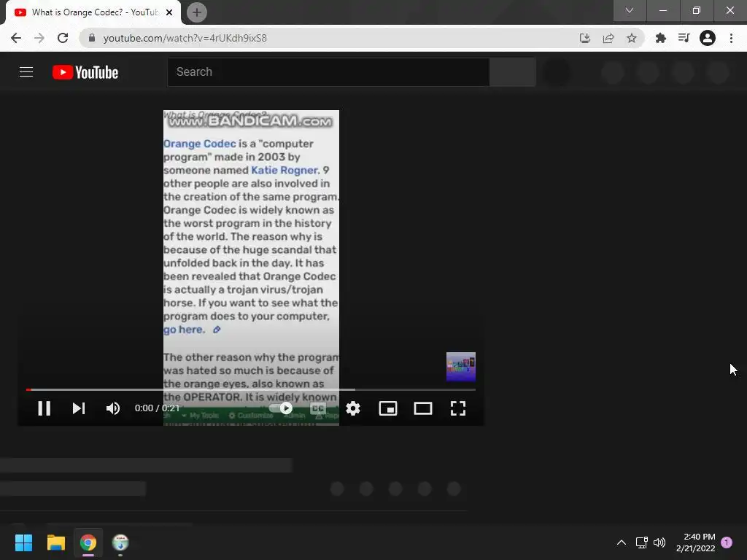The image size is (747, 560).
Task: Turn on closed captions
Action: (x=318, y=408)
